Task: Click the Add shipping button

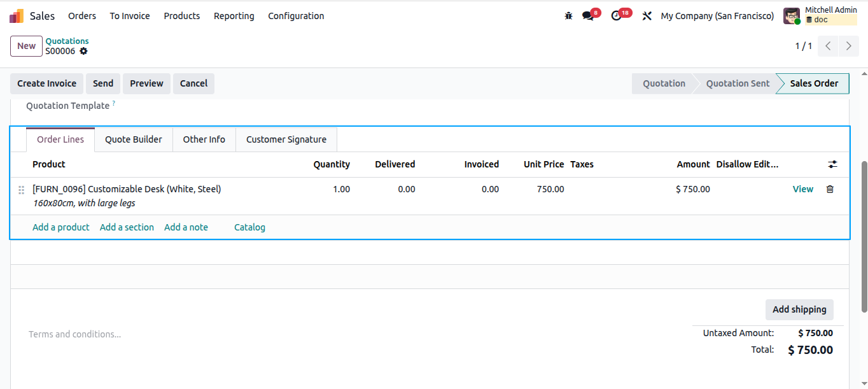Action: (x=799, y=309)
